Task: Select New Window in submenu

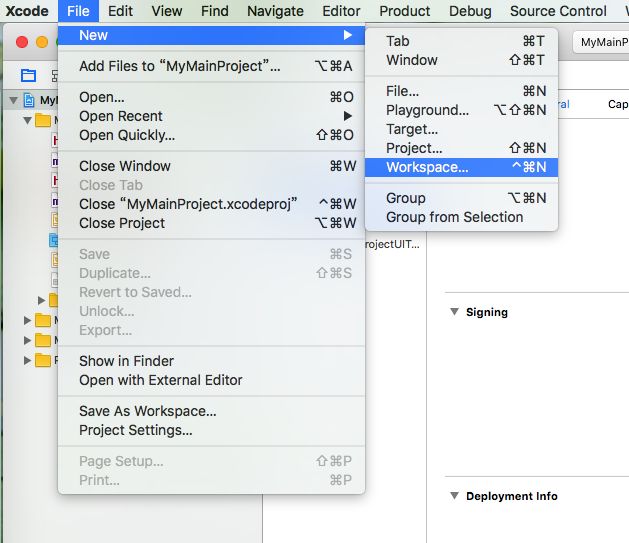Action: (461, 60)
